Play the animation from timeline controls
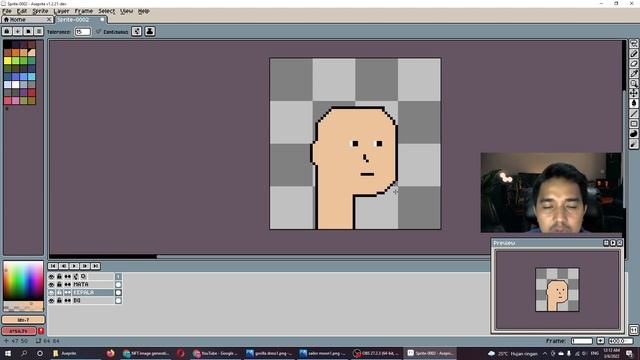Image resolution: width=640 pixels, height=360 pixels. pyautogui.click(x=74, y=266)
